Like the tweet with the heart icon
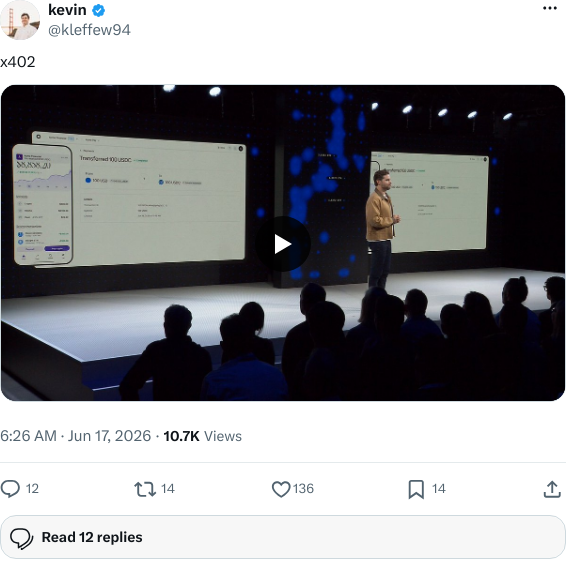 (281, 489)
